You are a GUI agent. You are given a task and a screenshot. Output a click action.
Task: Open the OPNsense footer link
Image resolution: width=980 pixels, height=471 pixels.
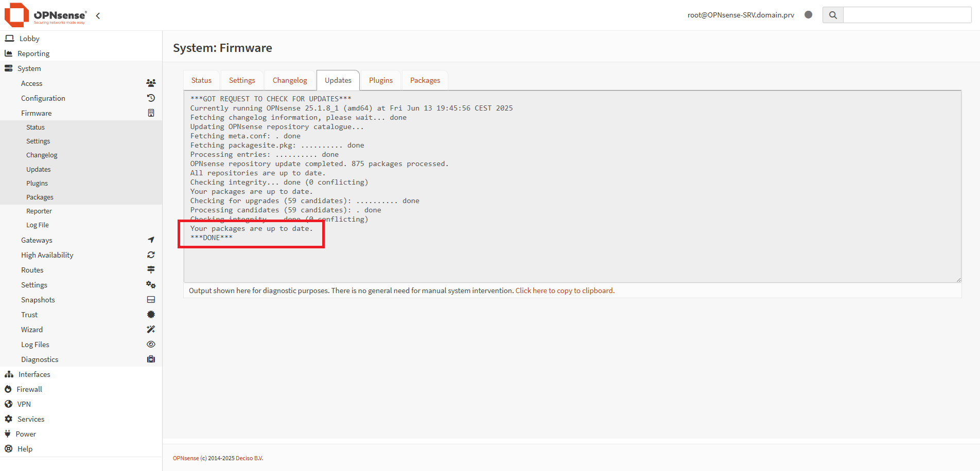point(186,458)
